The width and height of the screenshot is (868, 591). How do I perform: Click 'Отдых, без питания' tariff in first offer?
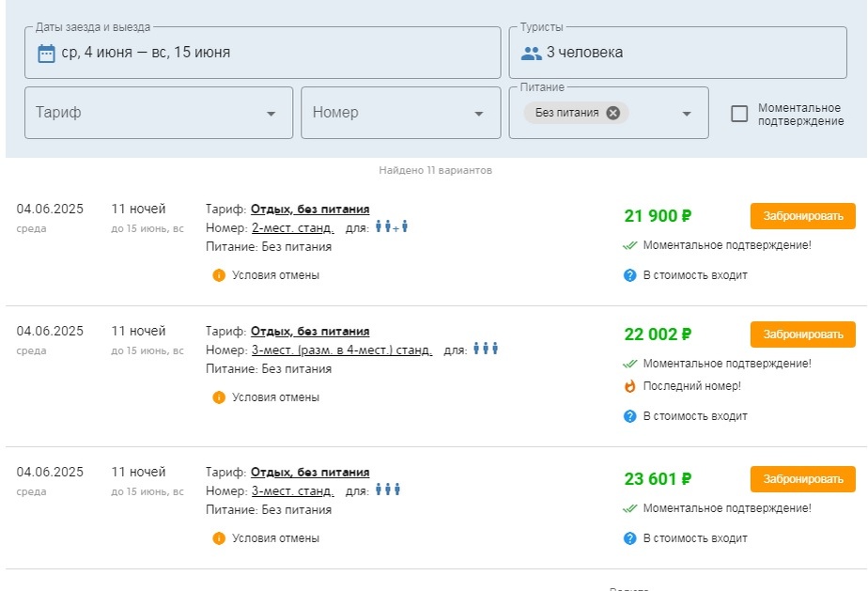point(310,209)
